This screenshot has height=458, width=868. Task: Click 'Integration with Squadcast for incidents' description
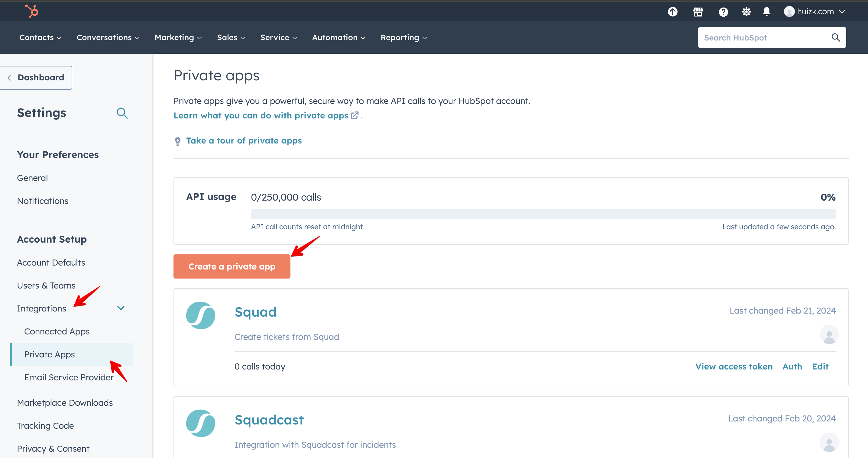click(315, 444)
